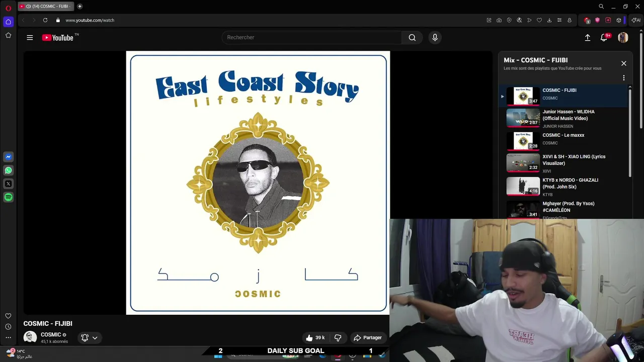Viewport: 644px width, 362px height.
Task: Open Pinboards heart icon in sidebar
Action: tap(8, 316)
